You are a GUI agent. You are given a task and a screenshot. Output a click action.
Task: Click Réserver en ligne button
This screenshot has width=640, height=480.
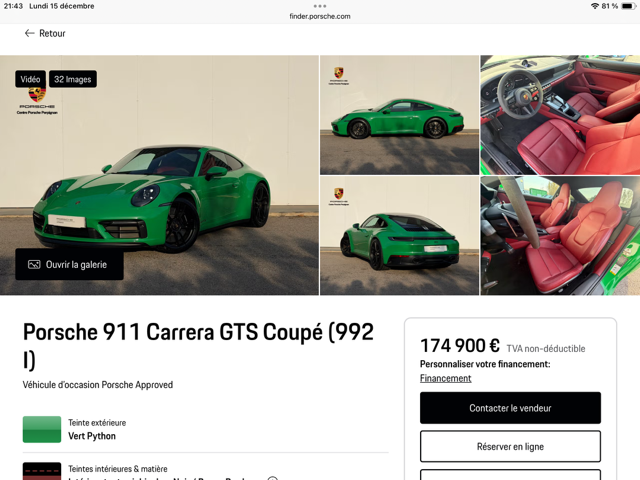click(510, 446)
